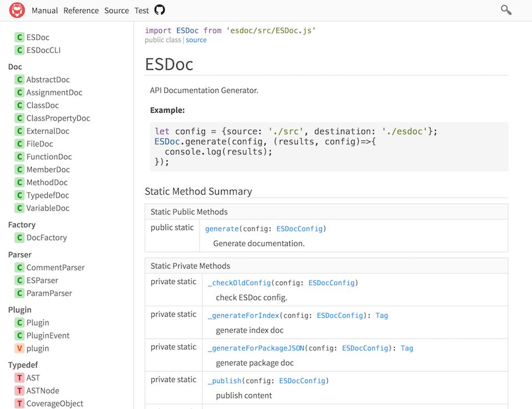
Task: Click the _generateForIndex method link
Action: pos(243,315)
